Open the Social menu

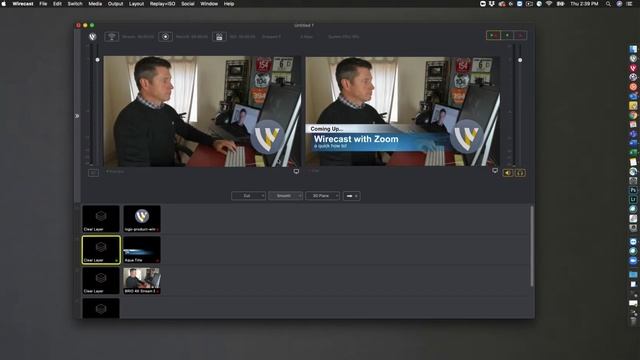tap(188, 4)
